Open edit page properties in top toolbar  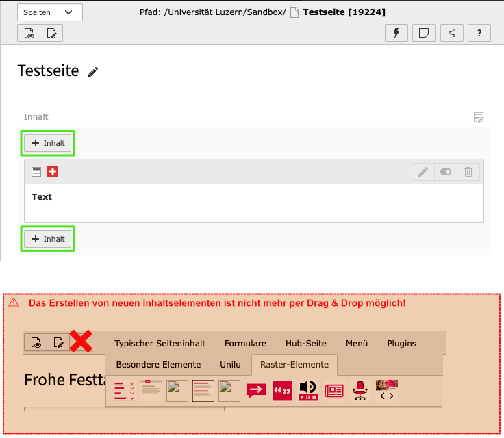51,33
